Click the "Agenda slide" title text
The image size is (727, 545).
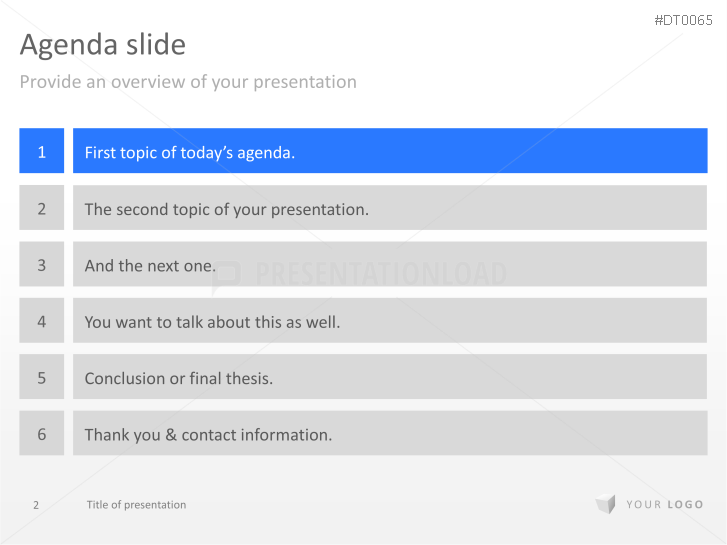[102, 45]
